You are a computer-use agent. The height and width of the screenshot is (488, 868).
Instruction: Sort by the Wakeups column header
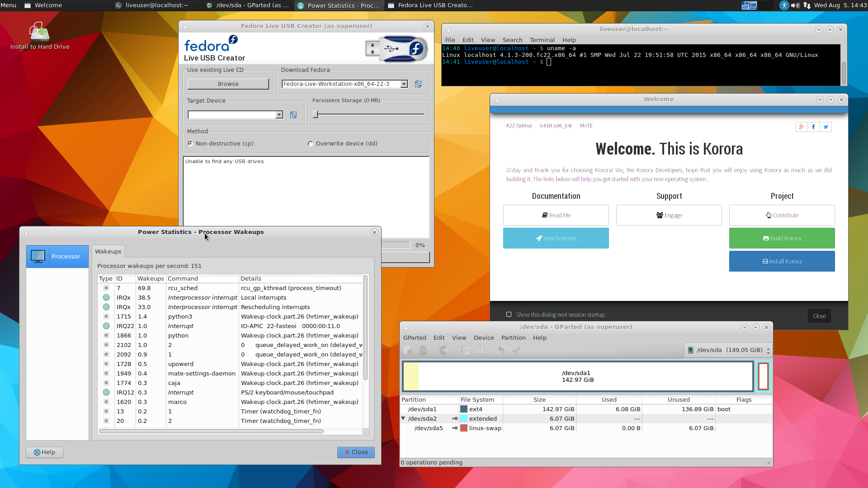[x=151, y=278]
